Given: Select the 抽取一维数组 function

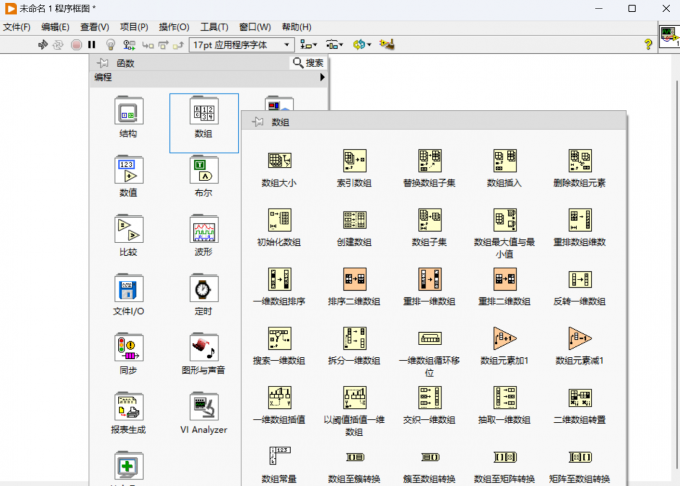Looking at the screenshot, I should coord(505,398).
